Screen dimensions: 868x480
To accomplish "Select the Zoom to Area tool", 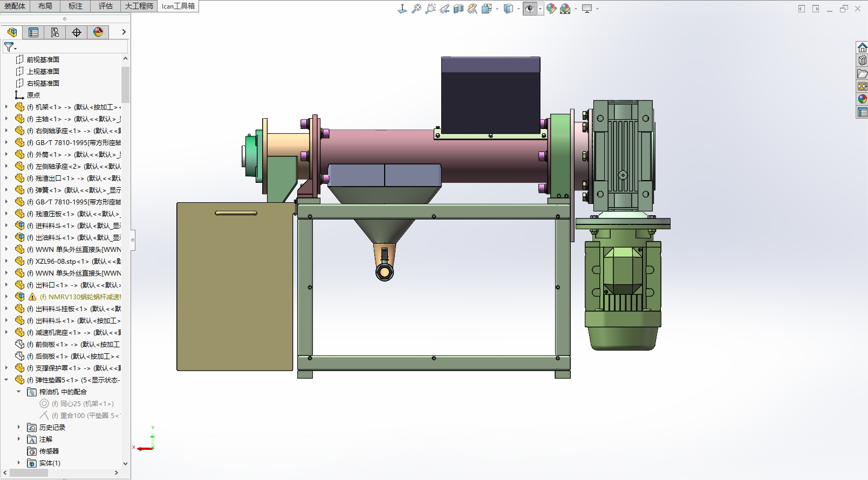I will [430, 9].
